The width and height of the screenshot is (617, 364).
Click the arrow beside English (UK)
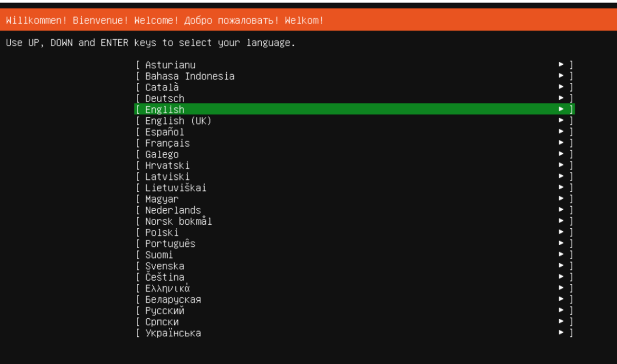(561, 121)
